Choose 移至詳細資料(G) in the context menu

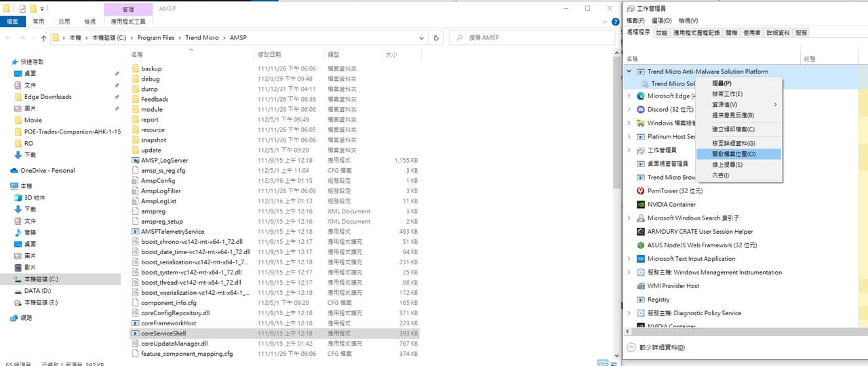click(739, 143)
